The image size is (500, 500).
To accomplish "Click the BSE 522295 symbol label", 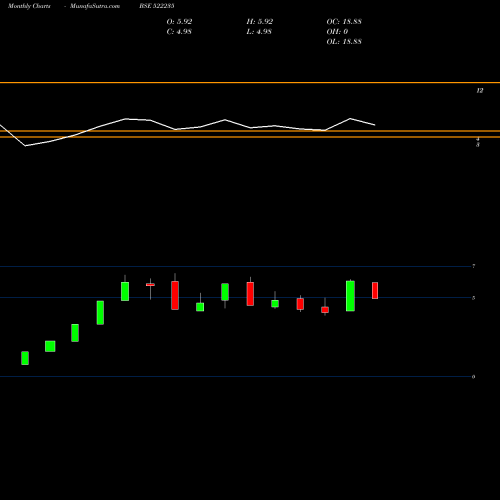I will pyautogui.click(x=157, y=6).
